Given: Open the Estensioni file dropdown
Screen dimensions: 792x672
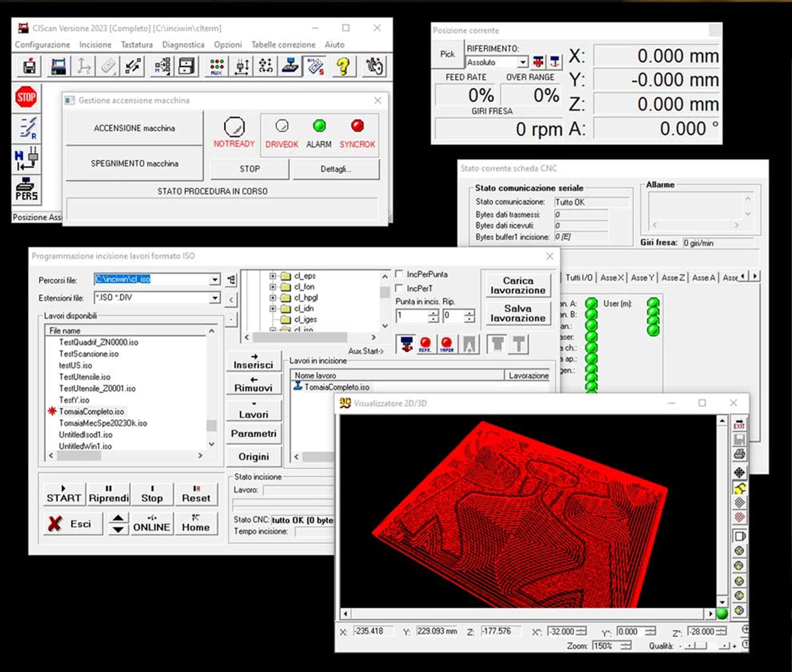Looking at the screenshot, I should click(215, 298).
